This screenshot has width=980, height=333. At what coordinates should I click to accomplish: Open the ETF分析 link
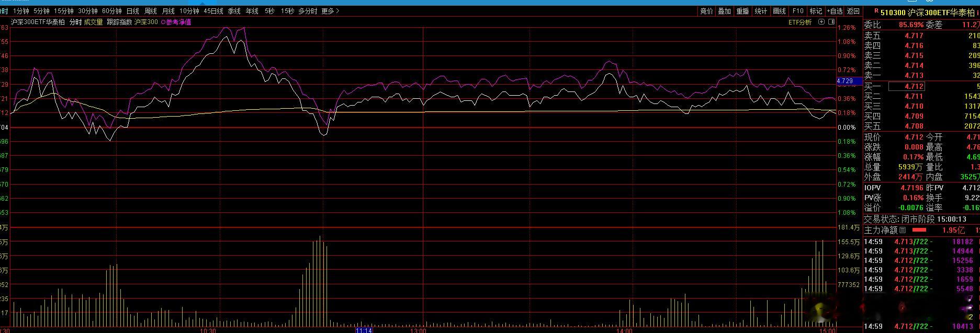point(800,22)
